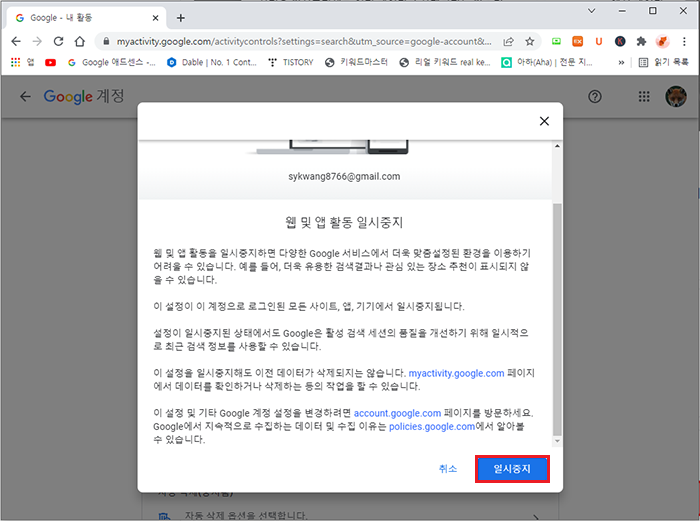Open the 아하(Aha) bookmark
Screen dimensions: 700x521
point(547,63)
